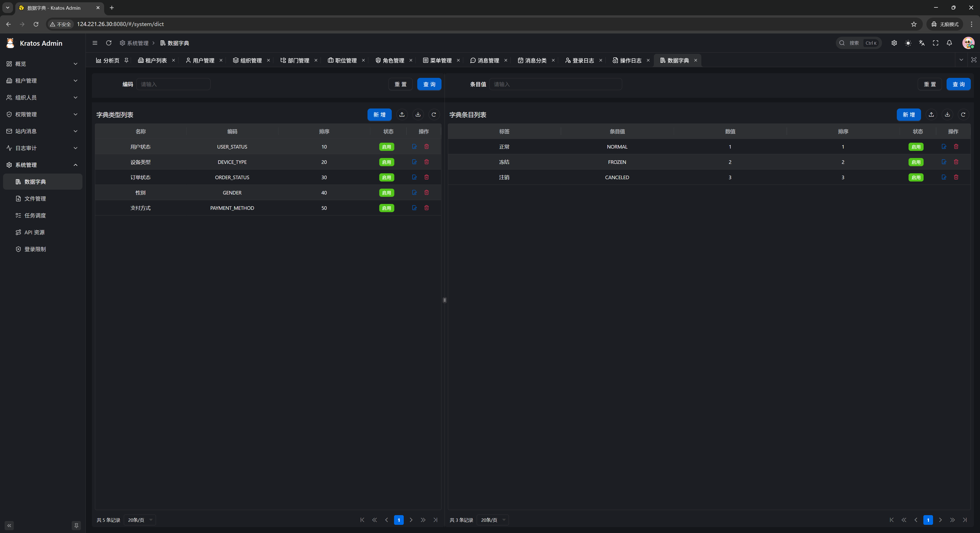
Task: Expand the 租户管理 sidebar menu
Action: click(43, 81)
